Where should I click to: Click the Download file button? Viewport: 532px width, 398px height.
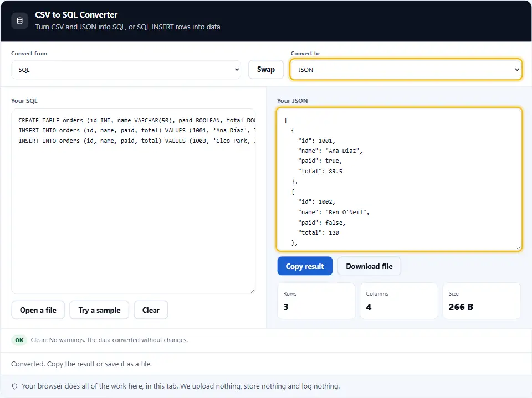click(369, 266)
